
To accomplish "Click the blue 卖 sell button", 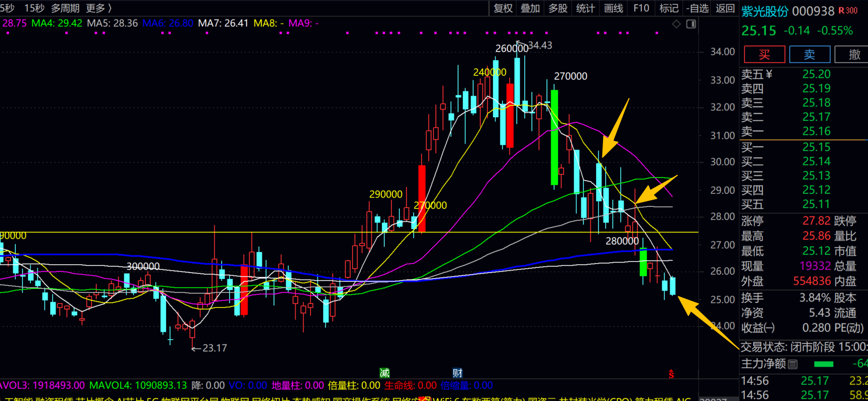I will click(x=809, y=54).
